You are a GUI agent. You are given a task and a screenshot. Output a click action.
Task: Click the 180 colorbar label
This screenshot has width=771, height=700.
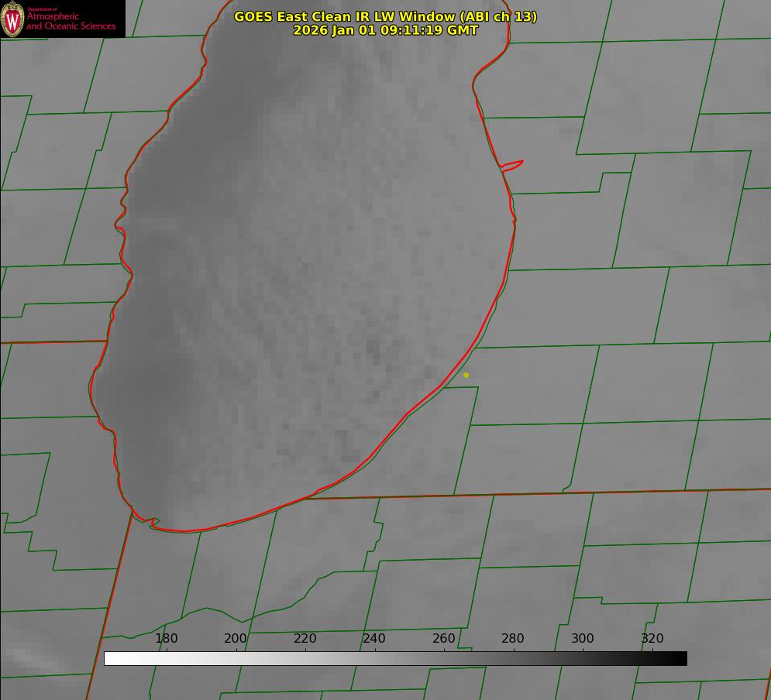[167, 638]
